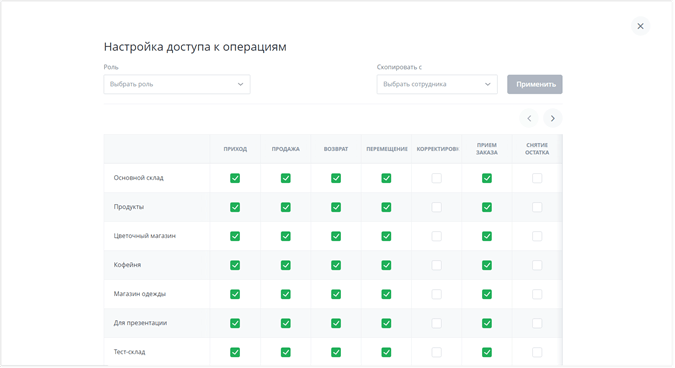
Task: Uncheck Приход for Основной склад
Action: click(235, 178)
